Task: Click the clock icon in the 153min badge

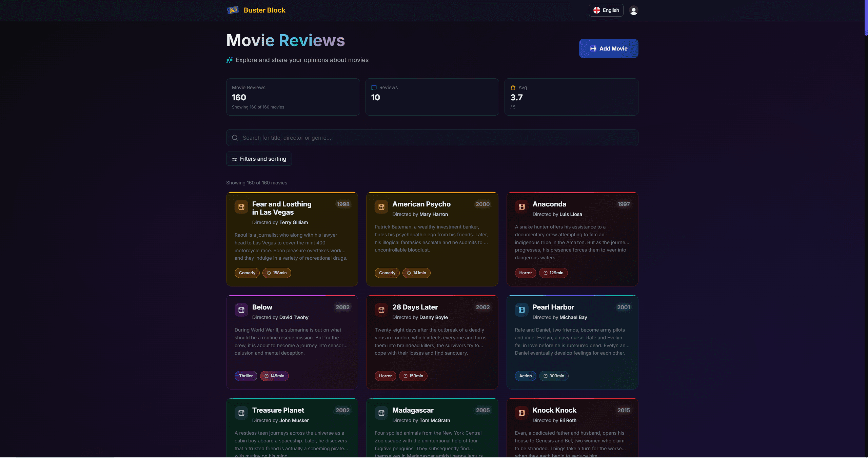Action: 406,376
